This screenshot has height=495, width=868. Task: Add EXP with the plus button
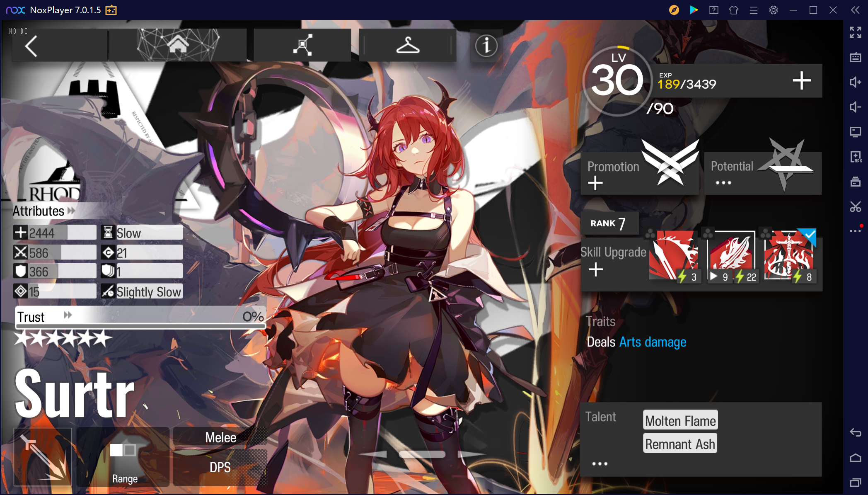[x=801, y=80]
